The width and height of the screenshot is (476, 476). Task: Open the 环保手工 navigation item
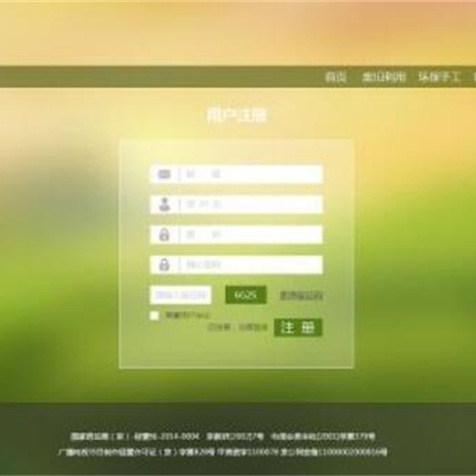click(x=439, y=77)
